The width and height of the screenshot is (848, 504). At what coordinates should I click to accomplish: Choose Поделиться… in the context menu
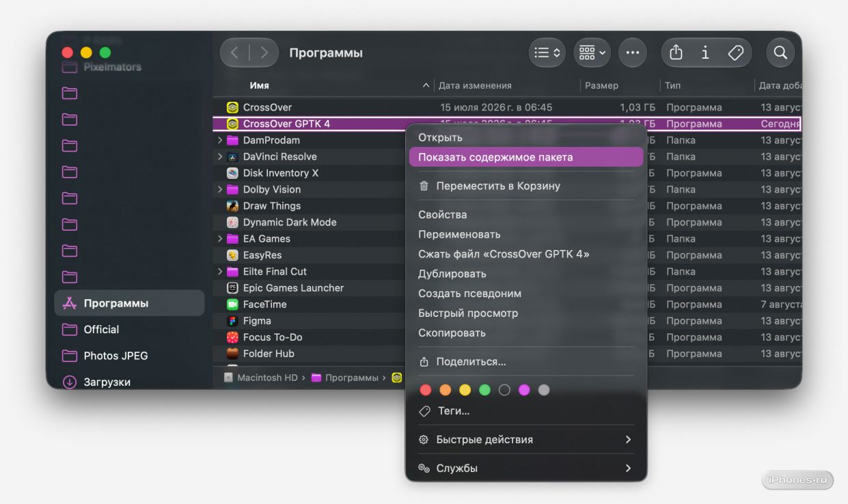[525, 362]
